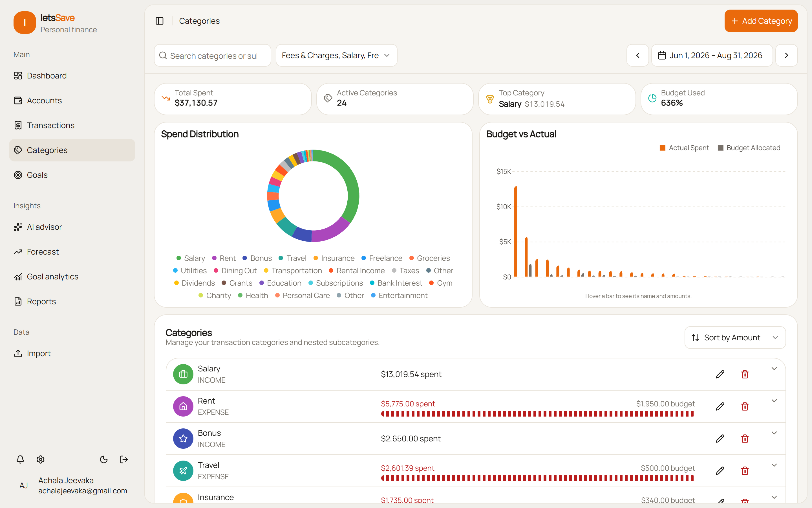Go to Transactions page
The height and width of the screenshot is (508, 812).
72,125
